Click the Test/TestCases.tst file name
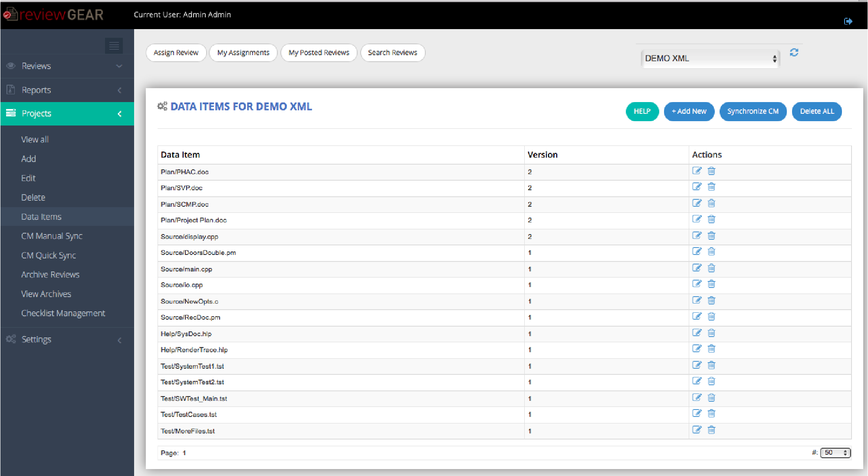868x476 pixels. (188, 415)
